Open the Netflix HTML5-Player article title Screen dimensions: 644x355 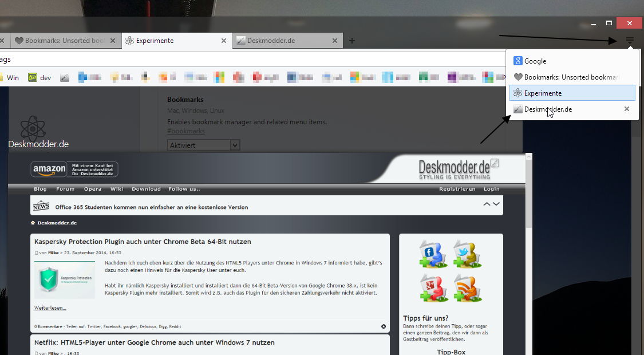coord(155,342)
